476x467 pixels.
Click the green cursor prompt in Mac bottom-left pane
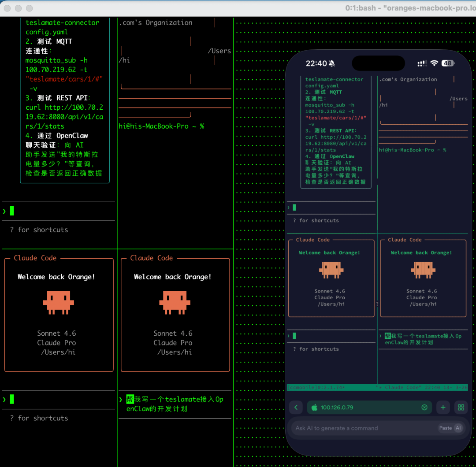coord(12,399)
